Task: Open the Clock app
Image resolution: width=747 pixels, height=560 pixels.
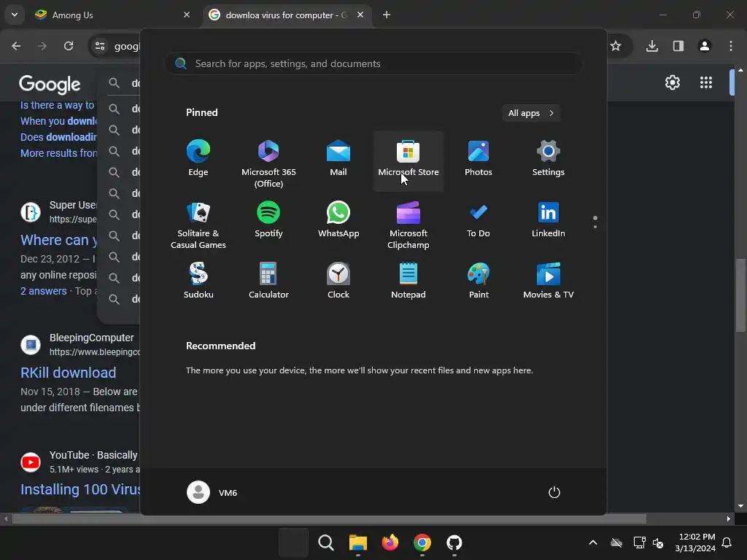Action: coord(338,281)
